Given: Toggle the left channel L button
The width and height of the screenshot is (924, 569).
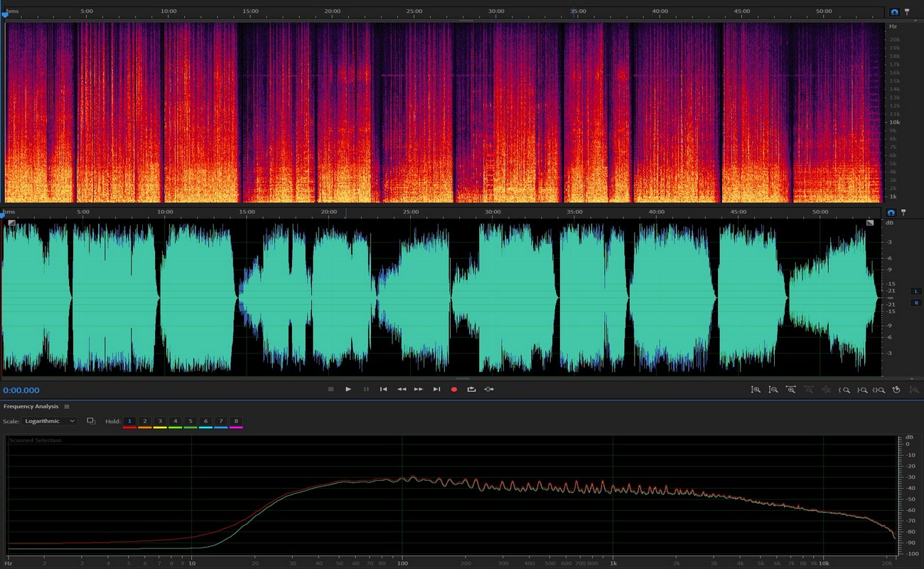Looking at the screenshot, I should click(x=916, y=291).
